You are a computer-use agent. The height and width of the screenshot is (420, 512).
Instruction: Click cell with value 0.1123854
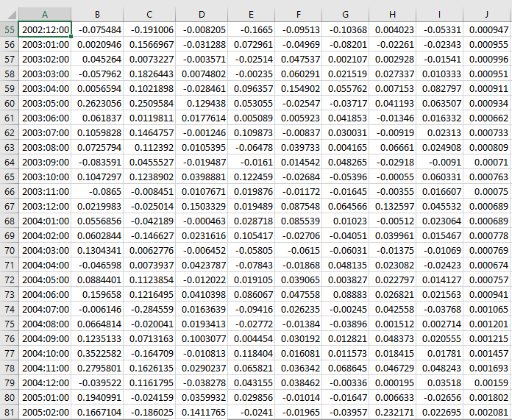[x=149, y=280]
